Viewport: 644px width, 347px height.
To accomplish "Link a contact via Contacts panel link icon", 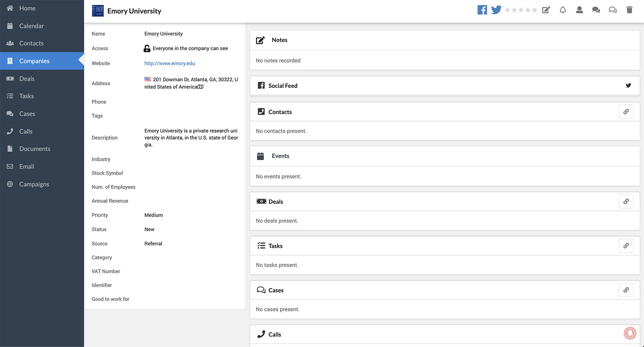I will [x=626, y=112].
